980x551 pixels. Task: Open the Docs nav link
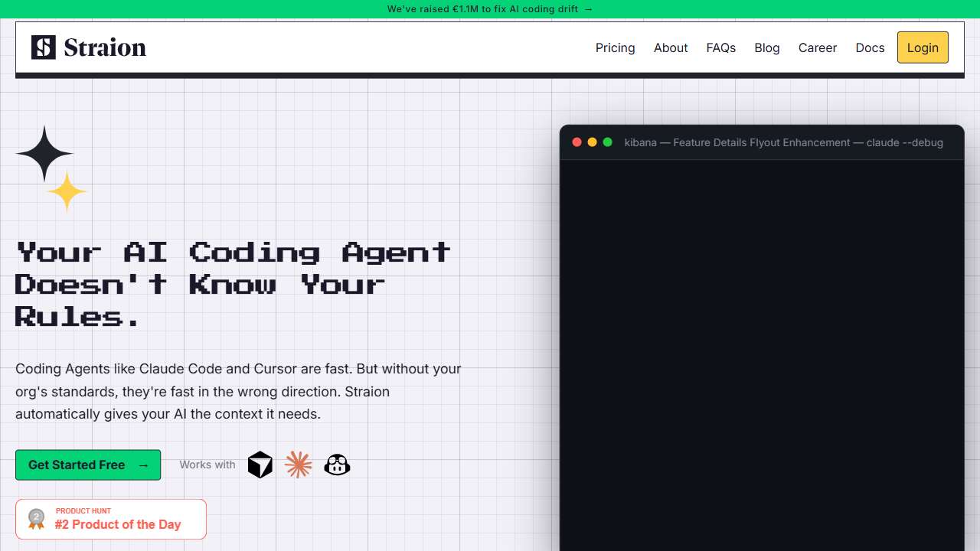click(870, 47)
